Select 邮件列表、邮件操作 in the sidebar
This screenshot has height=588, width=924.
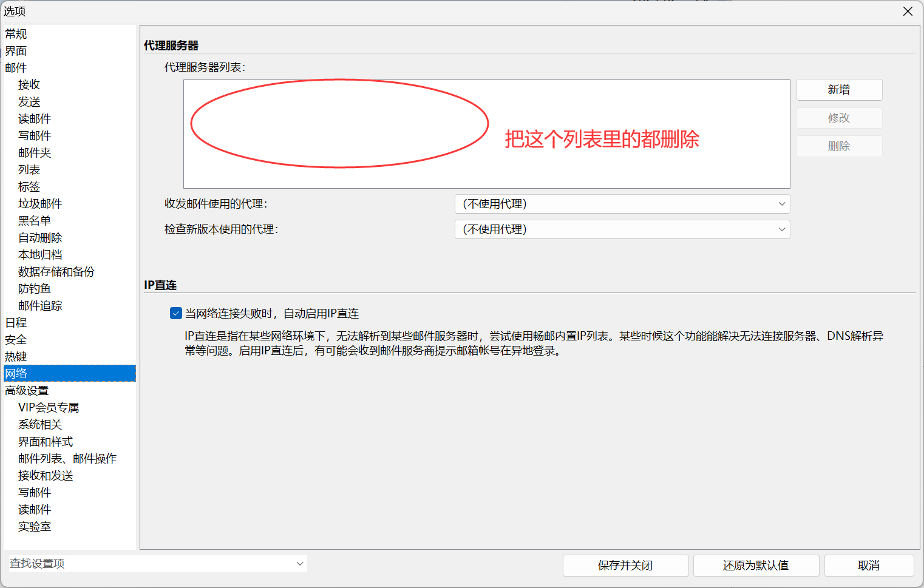coord(67,459)
